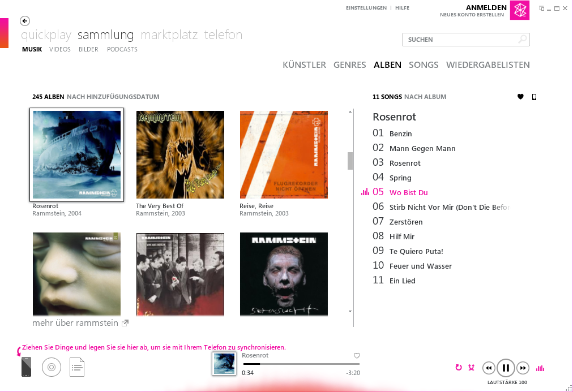Click scrollbar up arrow in album list
This screenshot has width=573, height=392.
pos(350,111)
